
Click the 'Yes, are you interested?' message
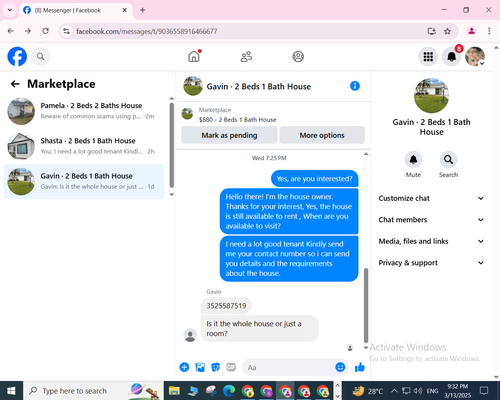pyautogui.click(x=314, y=179)
